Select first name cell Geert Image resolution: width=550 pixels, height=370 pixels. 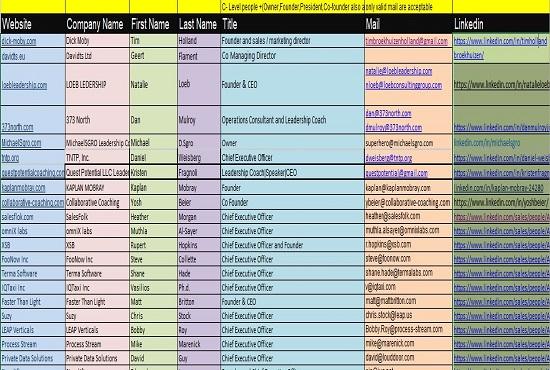(x=153, y=56)
